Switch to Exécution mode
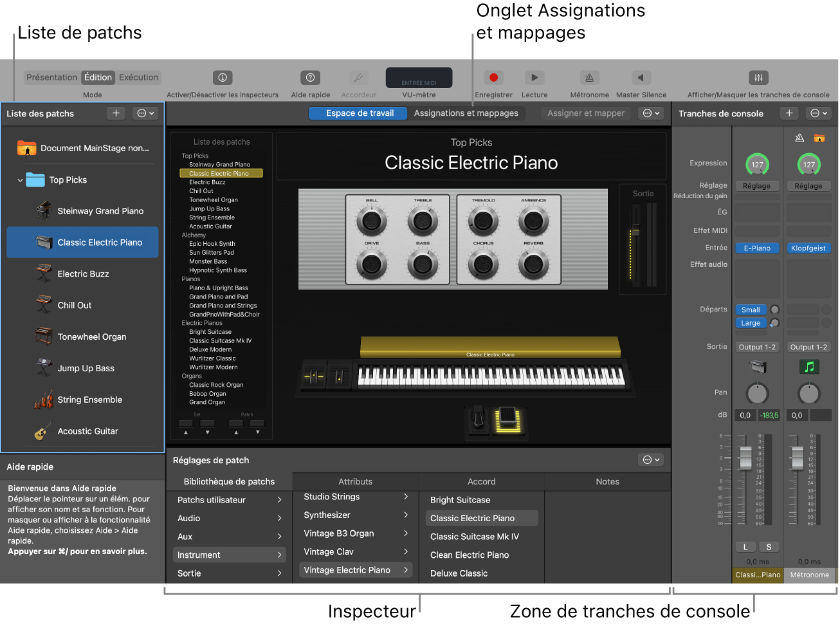Image resolution: width=840 pixels, height=628 pixels. (138, 77)
